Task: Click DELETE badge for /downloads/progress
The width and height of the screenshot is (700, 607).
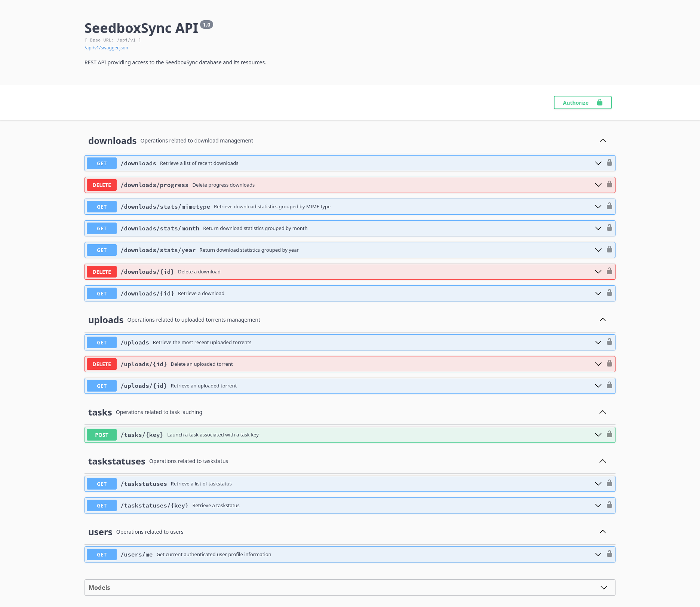Action: 102,185
